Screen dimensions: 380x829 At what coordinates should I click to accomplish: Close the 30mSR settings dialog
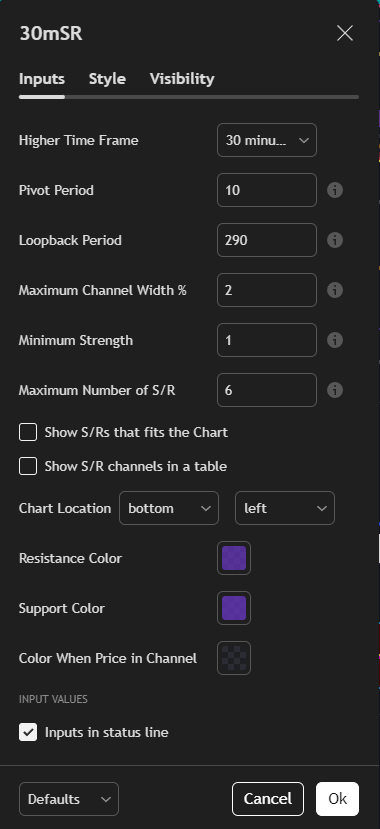pos(345,33)
